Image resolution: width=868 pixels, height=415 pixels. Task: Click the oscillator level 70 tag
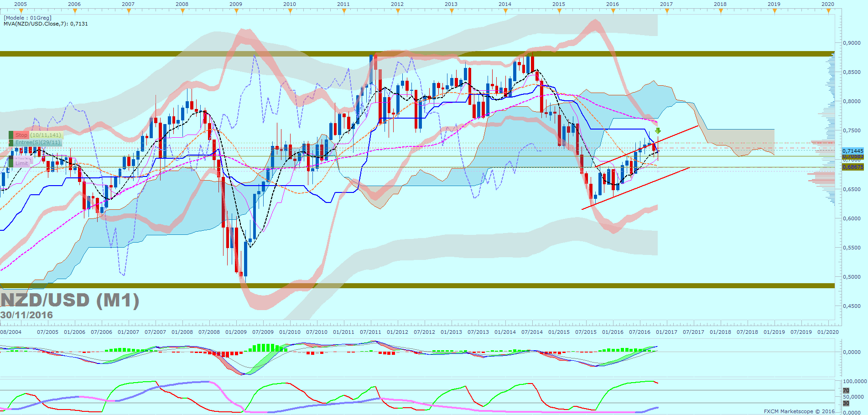[x=846, y=390]
